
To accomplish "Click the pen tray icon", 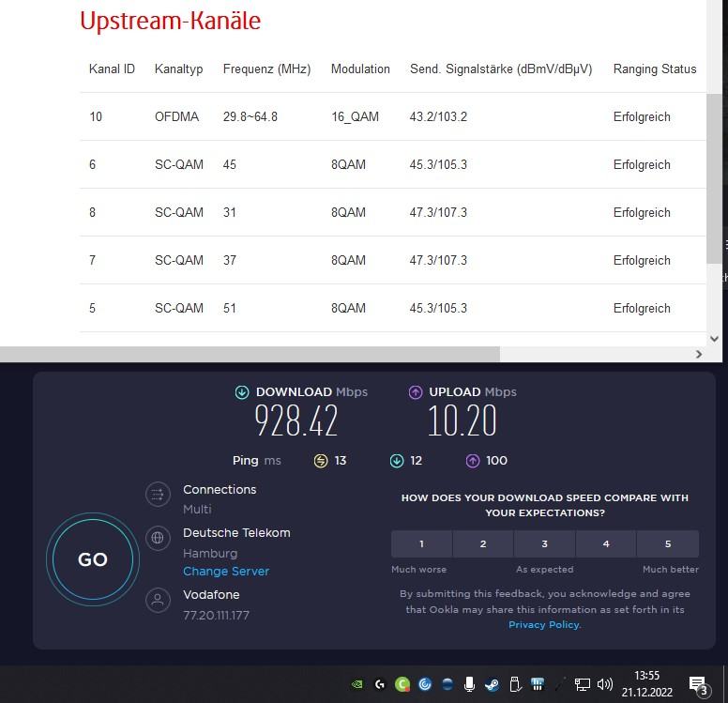I will click(560, 684).
